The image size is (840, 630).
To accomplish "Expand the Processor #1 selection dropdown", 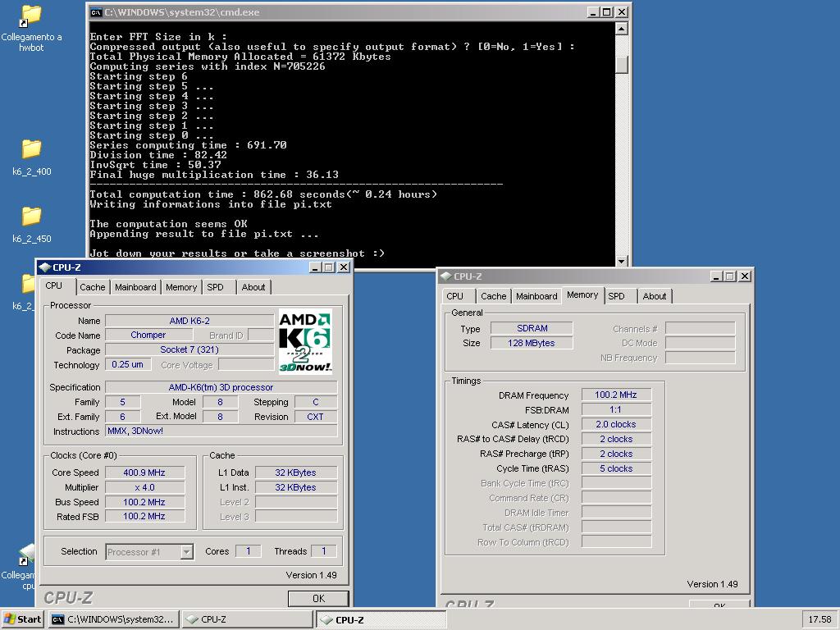I will (x=186, y=552).
